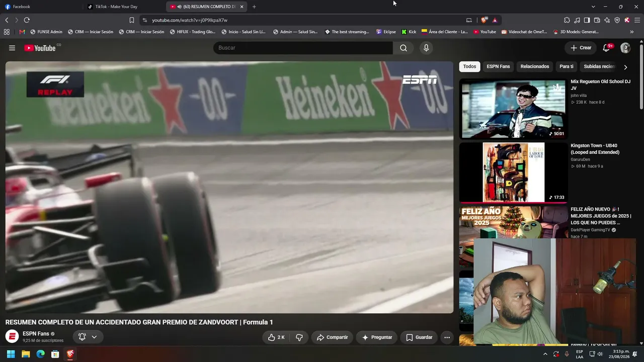Open the account avatar menu
Viewport: 644px width, 362px height.
tap(625, 48)
